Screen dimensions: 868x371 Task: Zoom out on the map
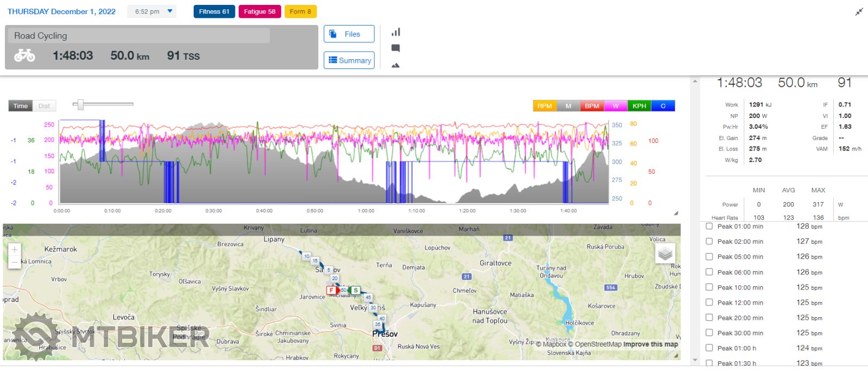15,262
